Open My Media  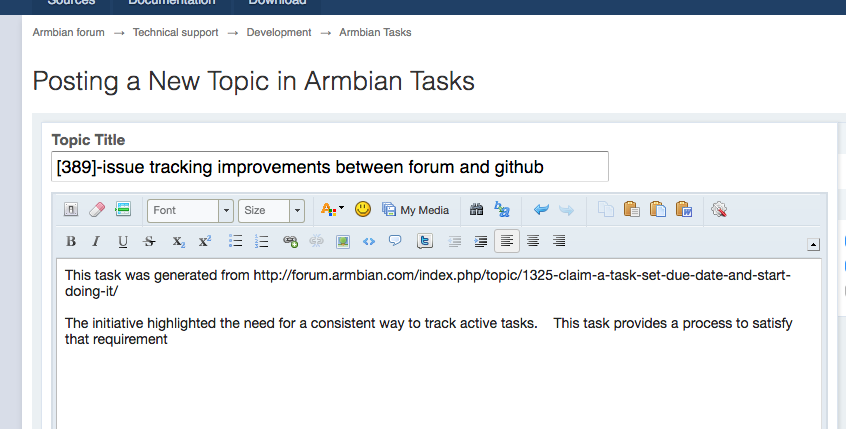(x=416, y=210)
